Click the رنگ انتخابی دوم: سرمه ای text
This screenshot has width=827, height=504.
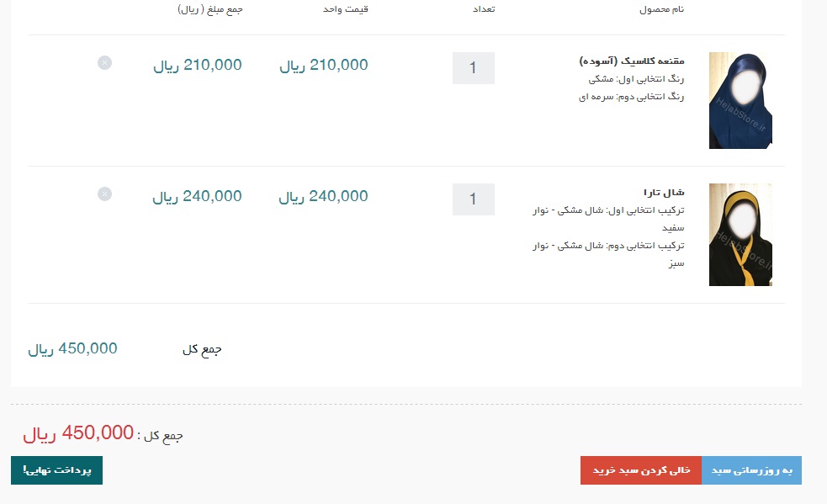[631, 97]
